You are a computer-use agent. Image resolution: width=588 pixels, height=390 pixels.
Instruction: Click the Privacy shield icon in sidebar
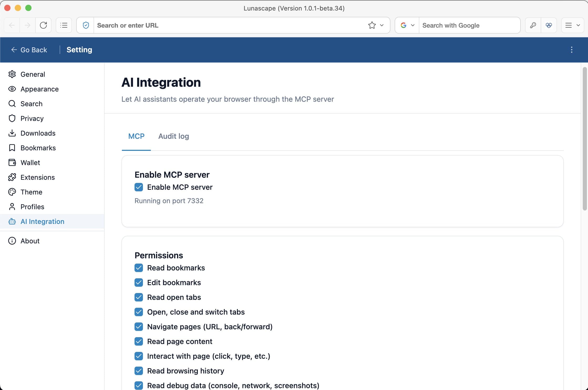(12, 119)
